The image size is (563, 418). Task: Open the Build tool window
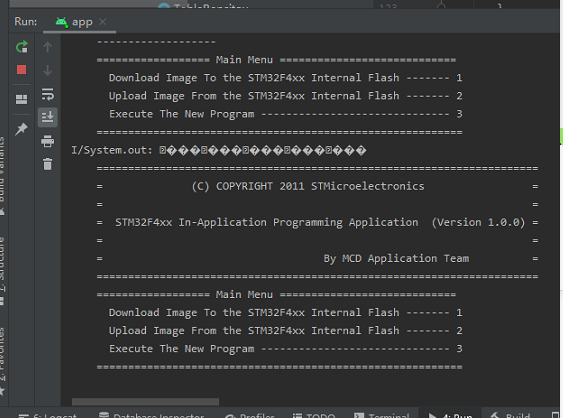point(510,415)
